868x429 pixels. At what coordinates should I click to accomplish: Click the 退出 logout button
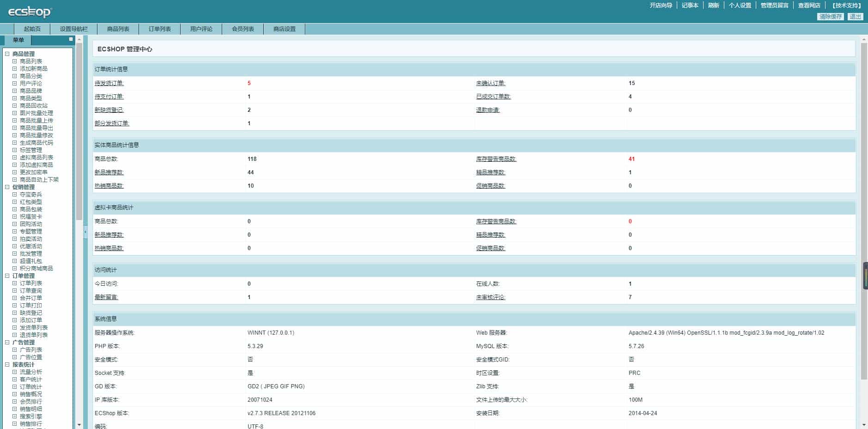click(856, 16)
